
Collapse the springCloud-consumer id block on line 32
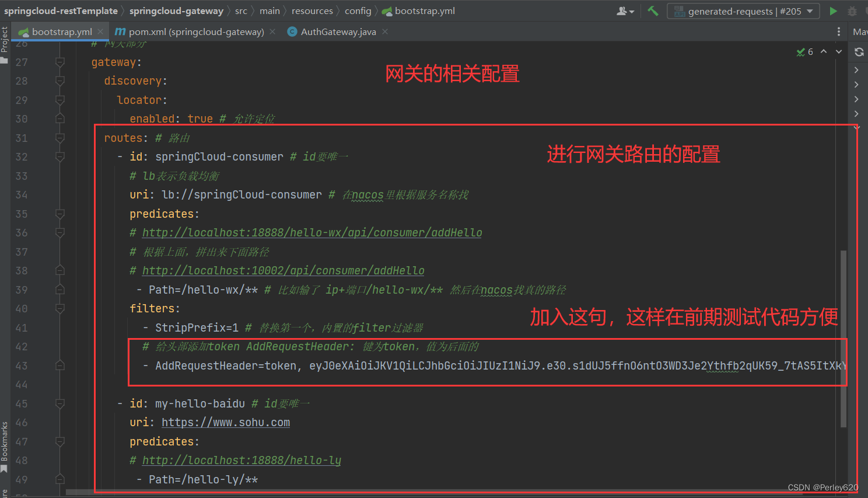60,156
